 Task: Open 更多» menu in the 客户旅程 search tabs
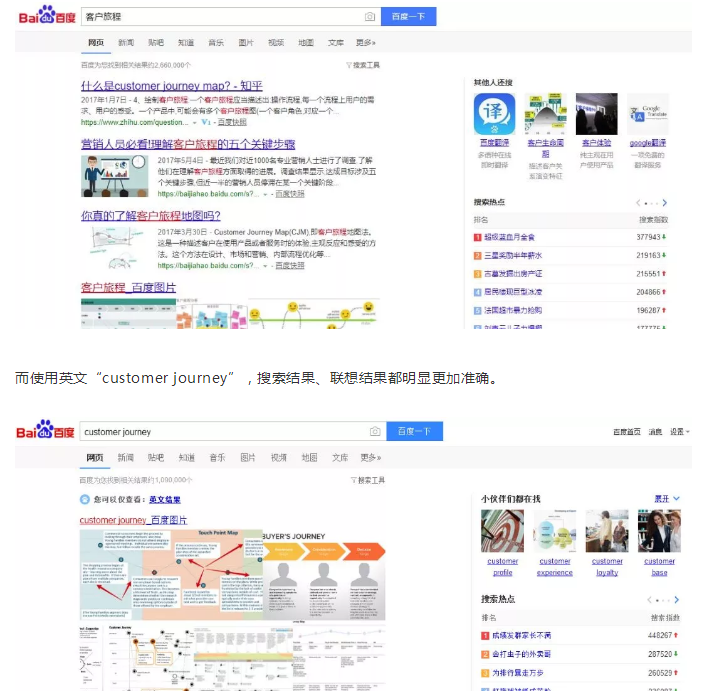(366, 42)
